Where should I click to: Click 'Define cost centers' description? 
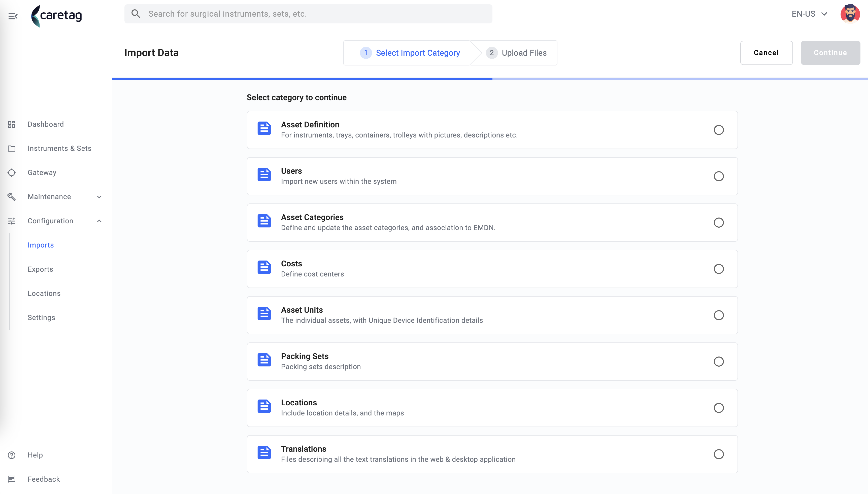click(x=312, y=274)
